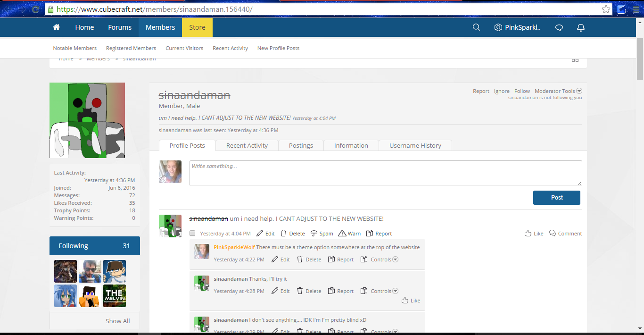Click PinkSparkleWolf avatar on 4:22 PM comment
The height and width of the screenshot is (335, 644).
point(202,251)
